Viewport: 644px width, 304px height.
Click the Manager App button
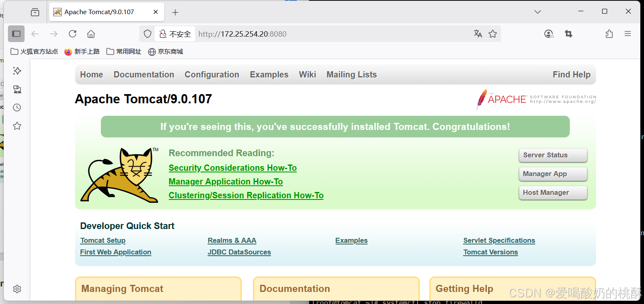click(x=553, y=174)
